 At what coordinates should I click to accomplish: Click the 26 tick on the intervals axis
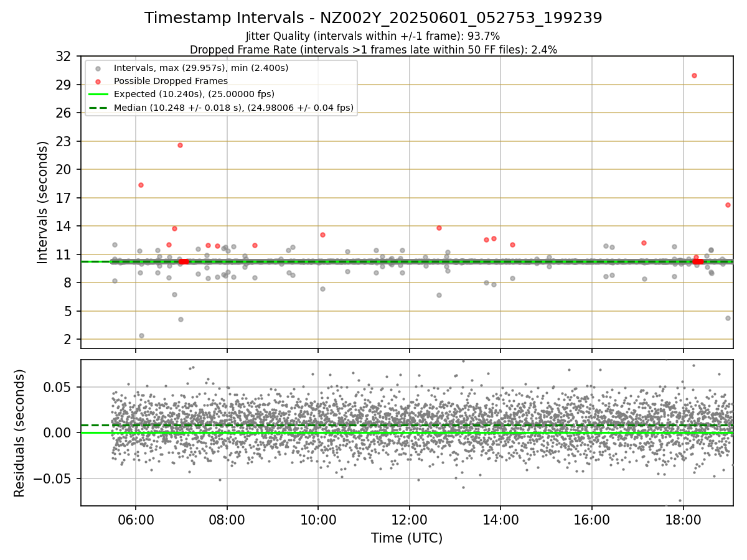tap(63, 113)
